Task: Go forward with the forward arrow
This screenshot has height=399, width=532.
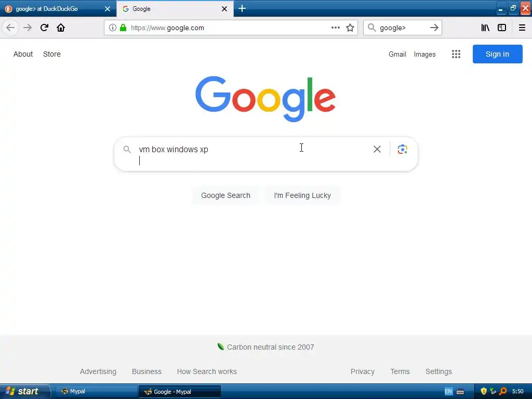Action: pos(28,28)
